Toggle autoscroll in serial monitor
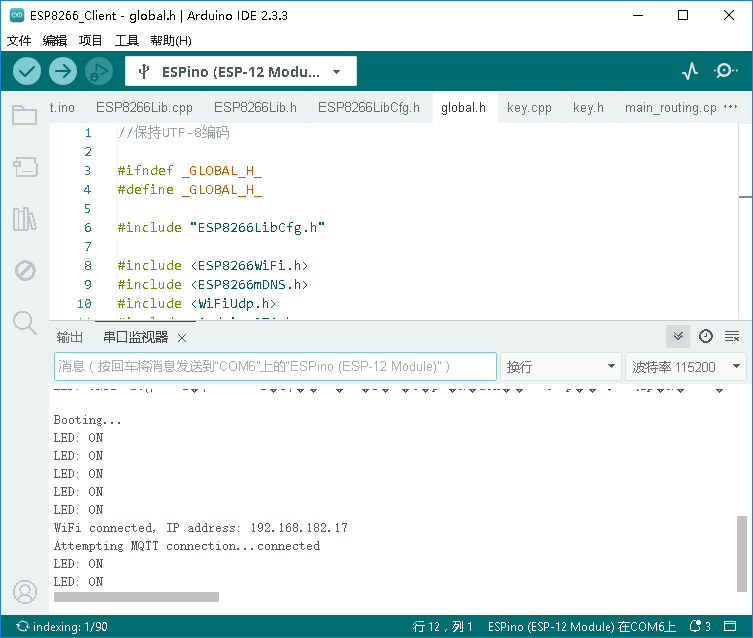This screenshot has height=638, width=753. [678, 336]
